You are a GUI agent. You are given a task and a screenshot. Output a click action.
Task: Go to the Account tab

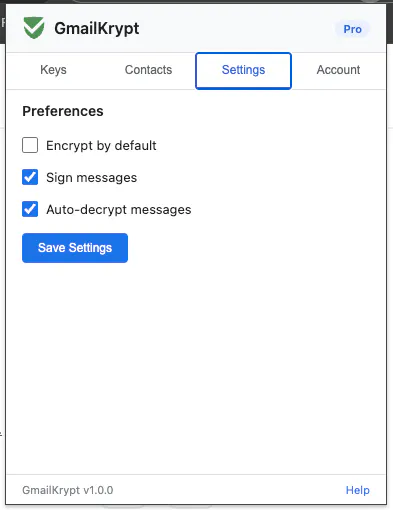coord(338,70)
